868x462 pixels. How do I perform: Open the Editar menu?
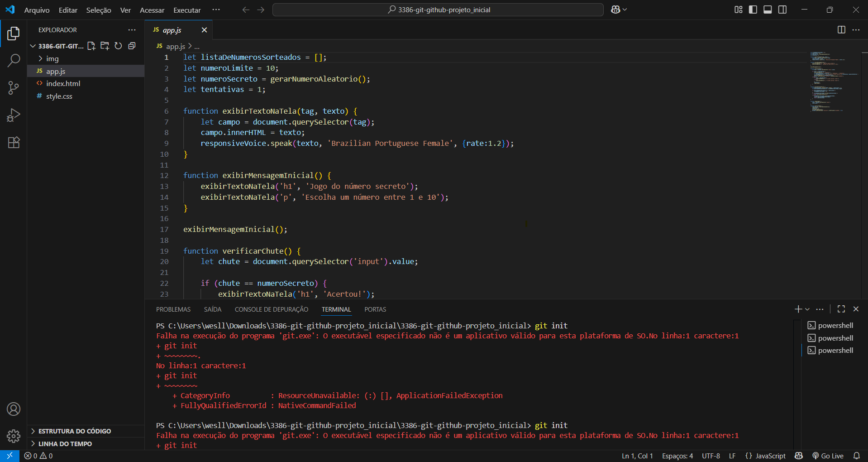tap(68, 10)
